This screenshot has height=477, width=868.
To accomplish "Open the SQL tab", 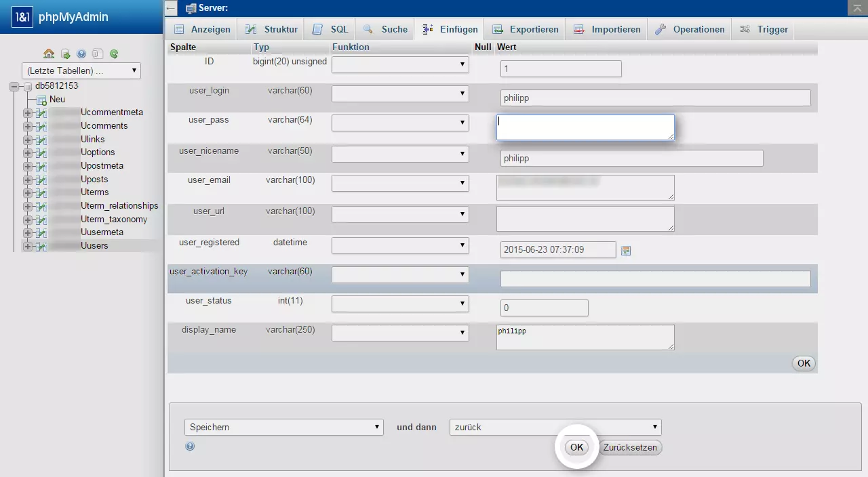I will tap(331, 29).
